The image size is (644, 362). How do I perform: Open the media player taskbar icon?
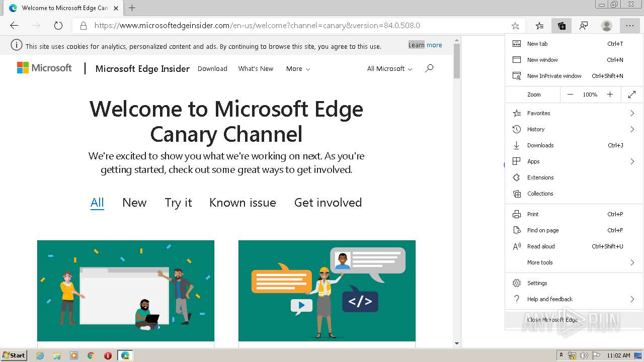tap(74, 355)
